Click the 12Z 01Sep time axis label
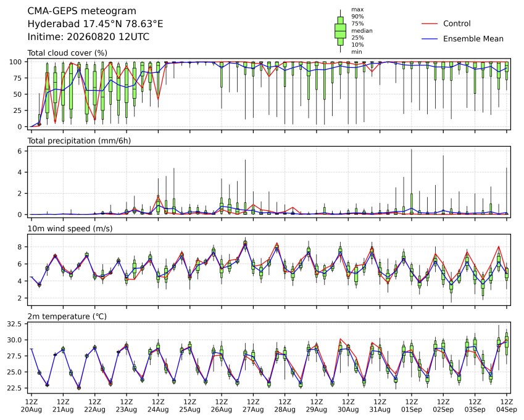524x420 pixels. [x=412, y=406]
